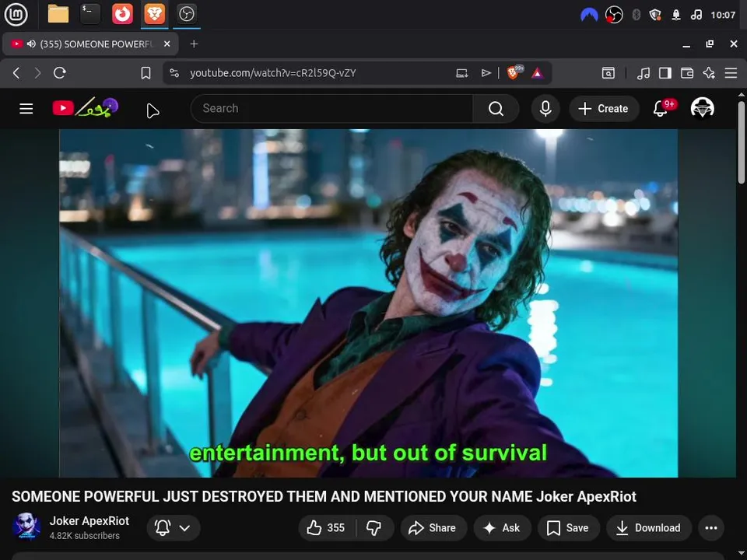This screenshot has height=560, width=747.
Task: Search with your voice microphone
Action: pyautogui.click(x=545, y=109)
